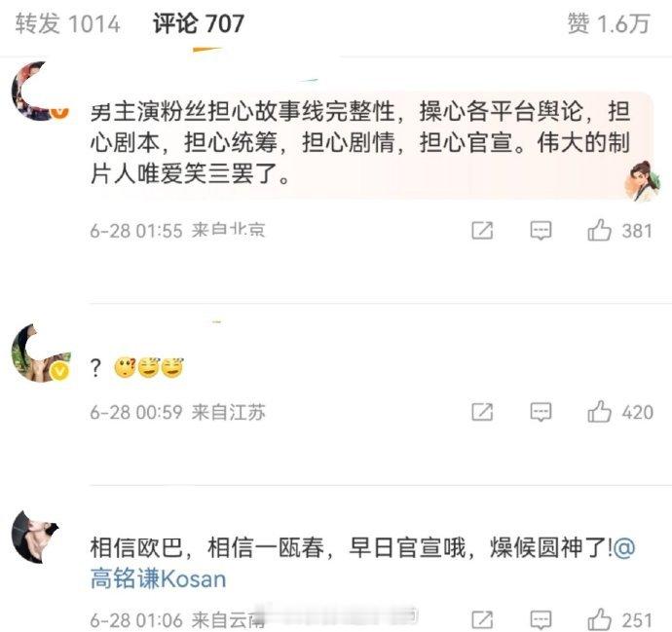
Task: Tap the emoji-only question mark comment
Action: coord(137,368)
